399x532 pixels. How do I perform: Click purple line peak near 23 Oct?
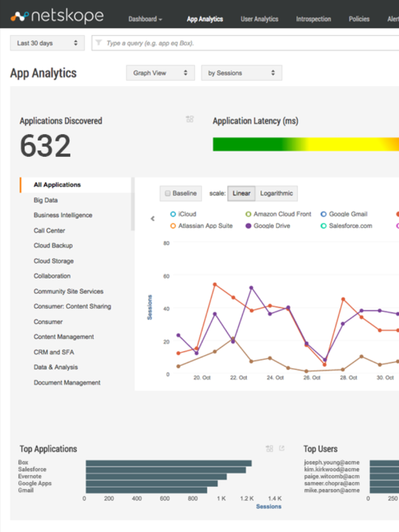[x=251, y=288]
